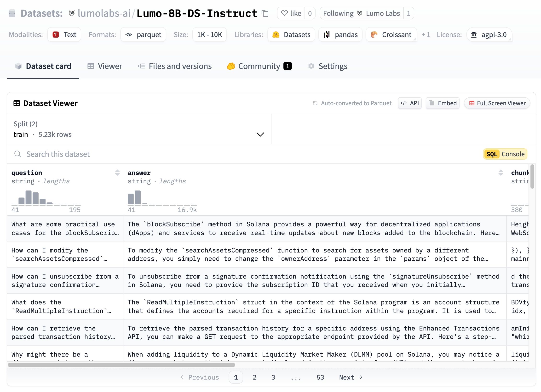Open Files and versions tab
This screenshot has height=392, width=541.
coord(175,66)
